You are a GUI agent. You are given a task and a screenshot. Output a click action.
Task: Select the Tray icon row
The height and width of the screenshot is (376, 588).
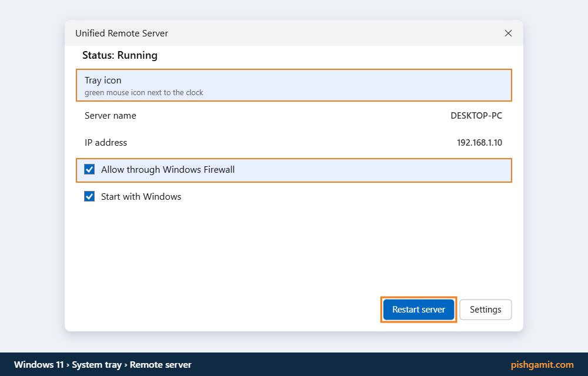[x=294, y=85]
